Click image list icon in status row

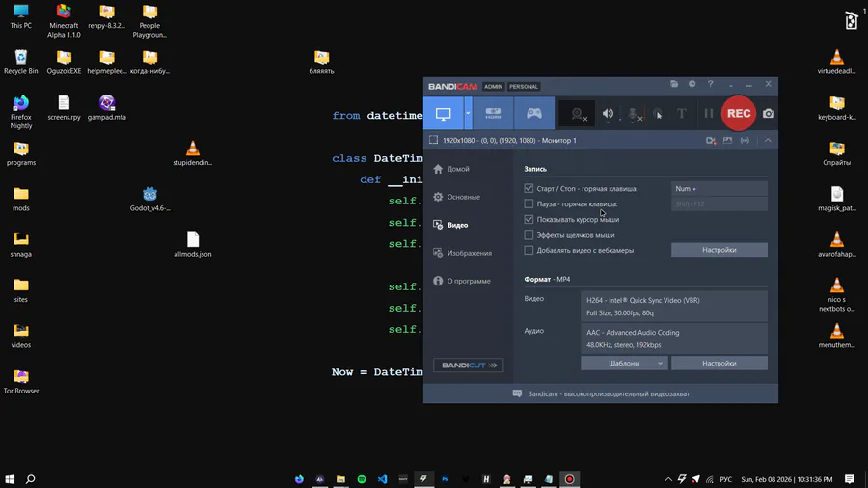point(727,141)
